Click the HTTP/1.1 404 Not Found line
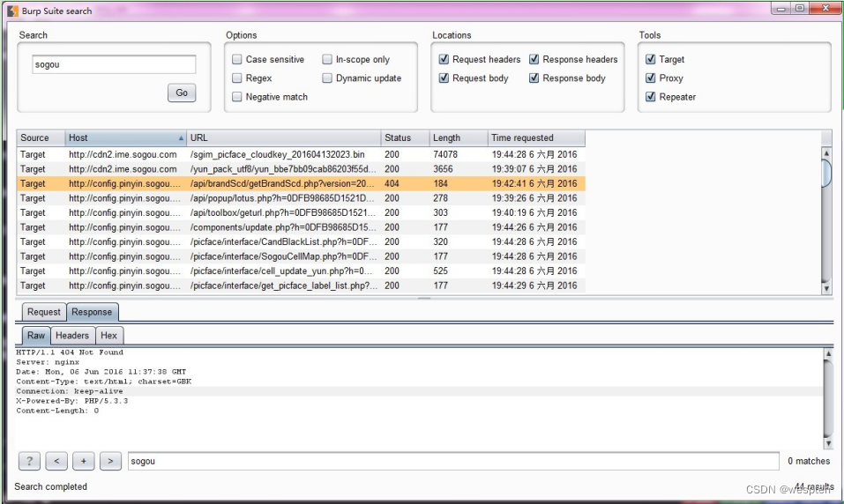Viewport: 844px width, 504px height. tap(70, 352)
